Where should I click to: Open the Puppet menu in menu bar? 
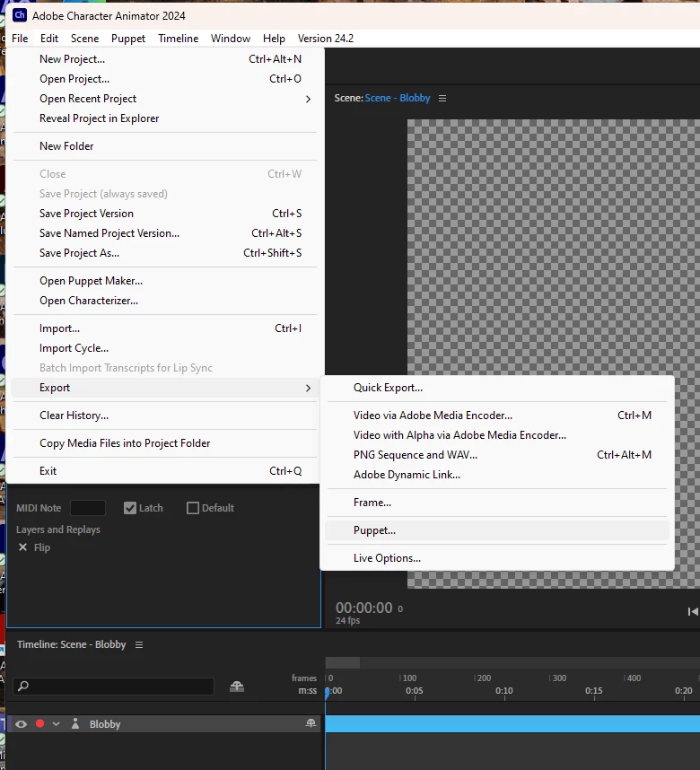128,39
